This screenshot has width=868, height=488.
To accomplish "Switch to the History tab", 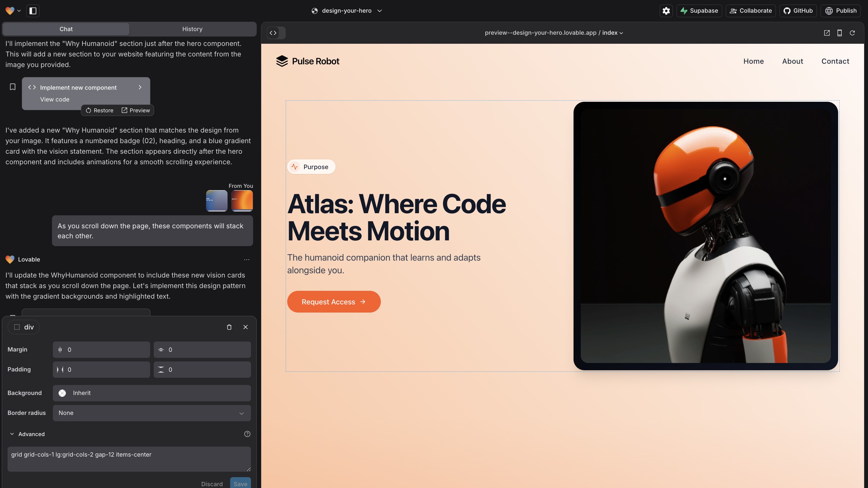I will [192, 29].
